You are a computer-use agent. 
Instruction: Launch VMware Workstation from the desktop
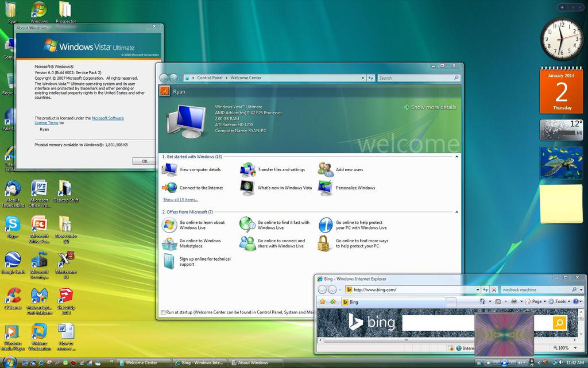click(x=40, y=337)
